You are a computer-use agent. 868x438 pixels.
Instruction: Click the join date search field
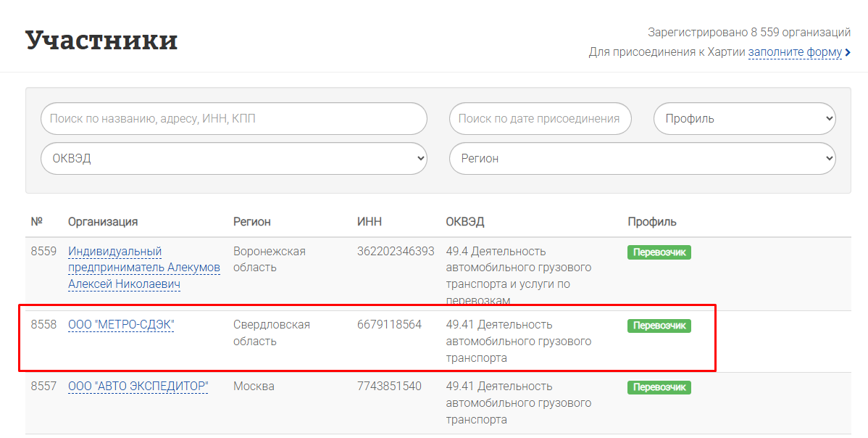[540, 119]
